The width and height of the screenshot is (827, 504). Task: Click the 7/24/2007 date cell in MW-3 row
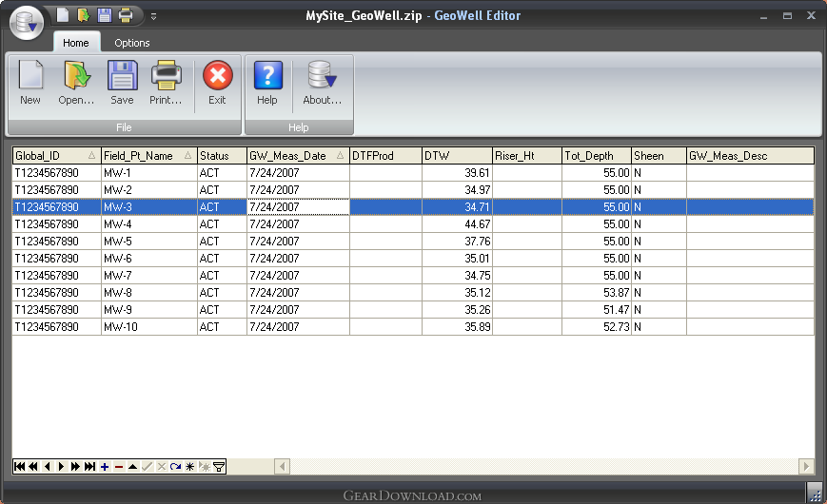[x=298, y=206]
